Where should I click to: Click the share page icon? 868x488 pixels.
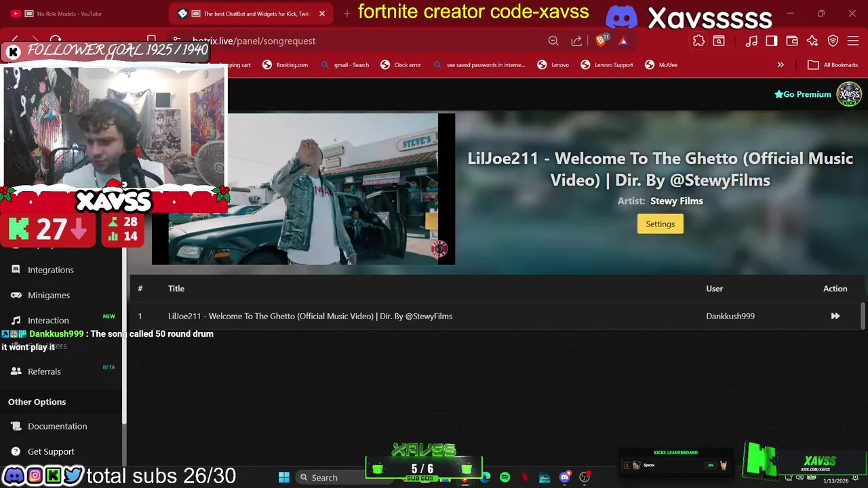(576, 41)
